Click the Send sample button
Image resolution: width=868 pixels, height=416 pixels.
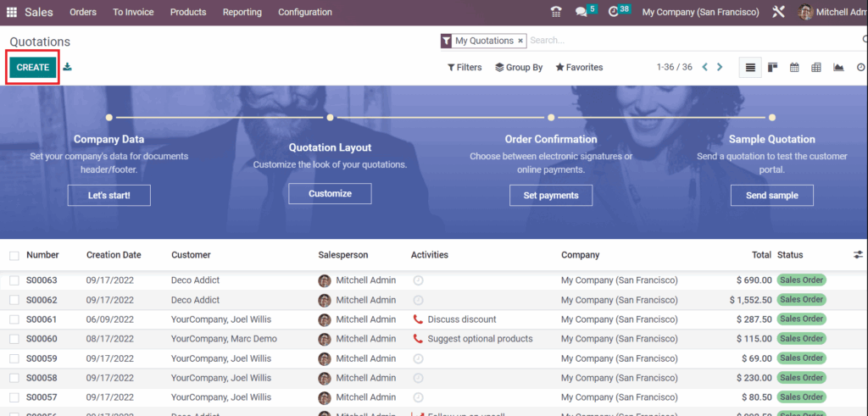point(771,195)
